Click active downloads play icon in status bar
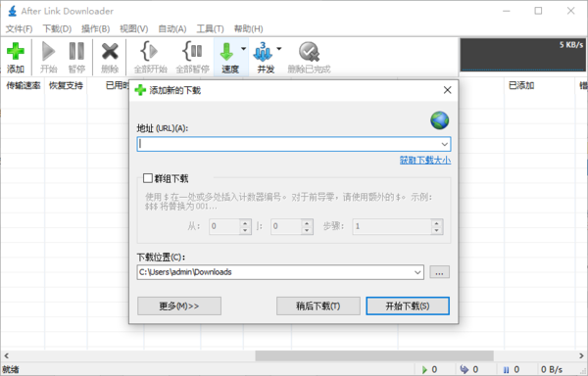Screen dimensions: 588x376 424,369
